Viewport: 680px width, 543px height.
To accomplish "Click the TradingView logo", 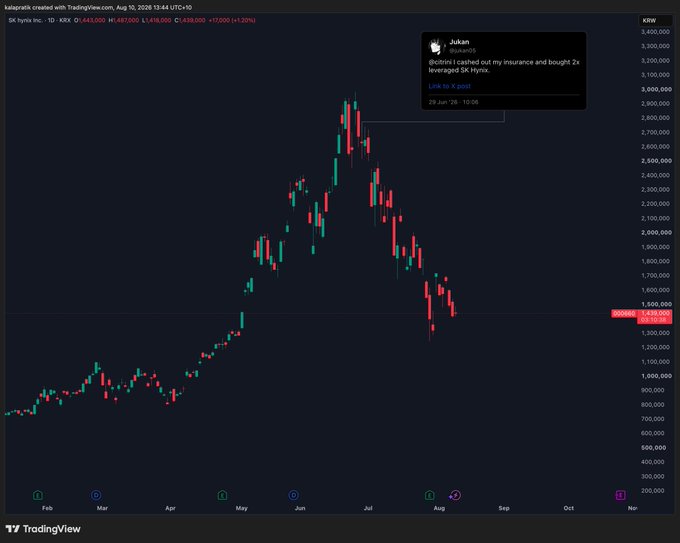I will pos(43,529).
